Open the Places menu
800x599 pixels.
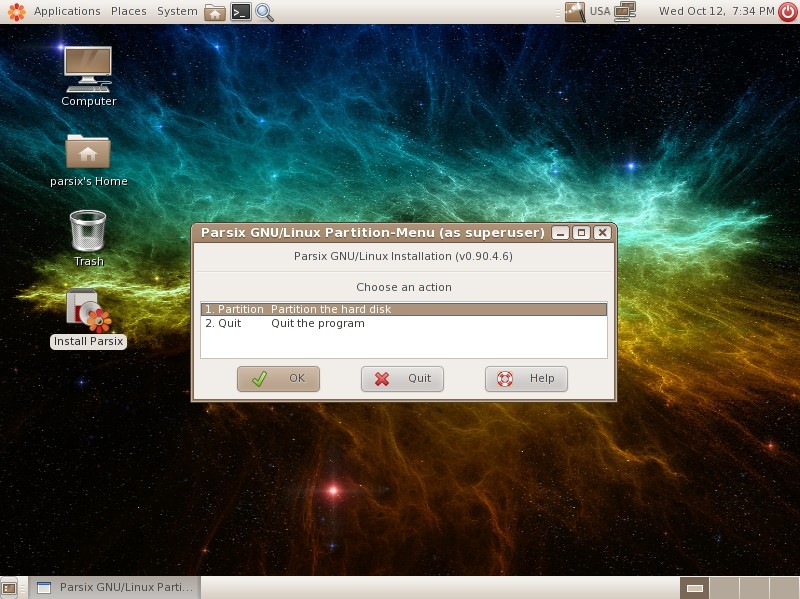129,11
